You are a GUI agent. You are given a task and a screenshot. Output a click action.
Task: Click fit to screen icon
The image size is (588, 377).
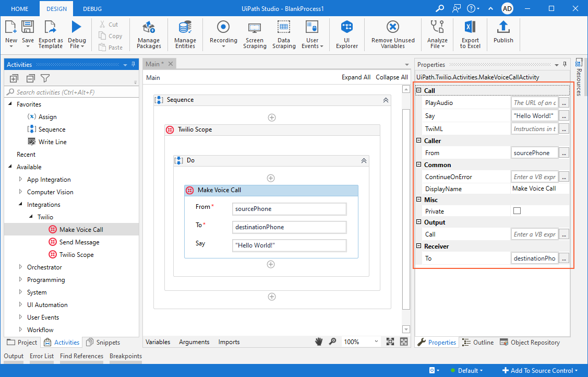point(390,341)
